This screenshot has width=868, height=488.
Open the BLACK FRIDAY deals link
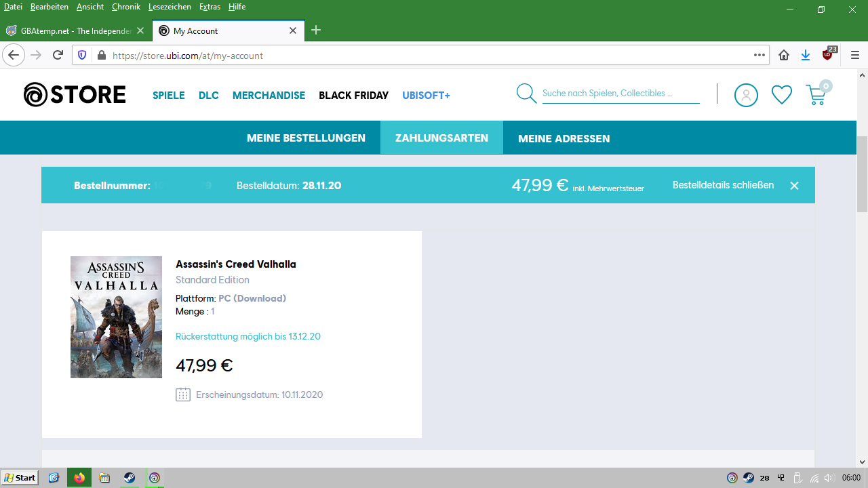[x=354, y=96]
